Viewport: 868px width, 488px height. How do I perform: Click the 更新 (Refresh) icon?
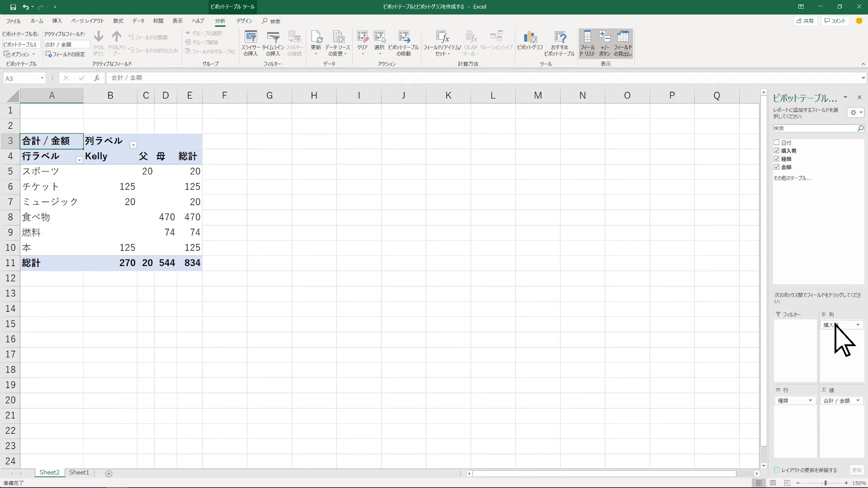(316, 42)
